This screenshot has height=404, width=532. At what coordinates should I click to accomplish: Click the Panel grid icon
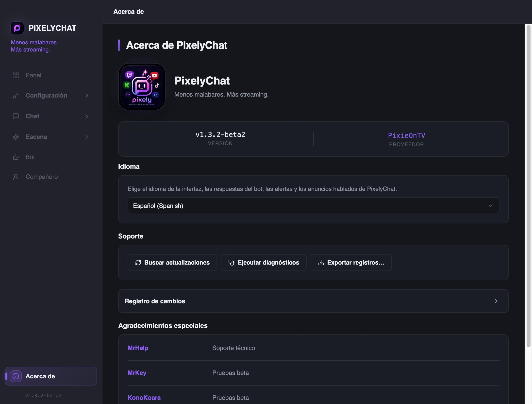[16, 75]
